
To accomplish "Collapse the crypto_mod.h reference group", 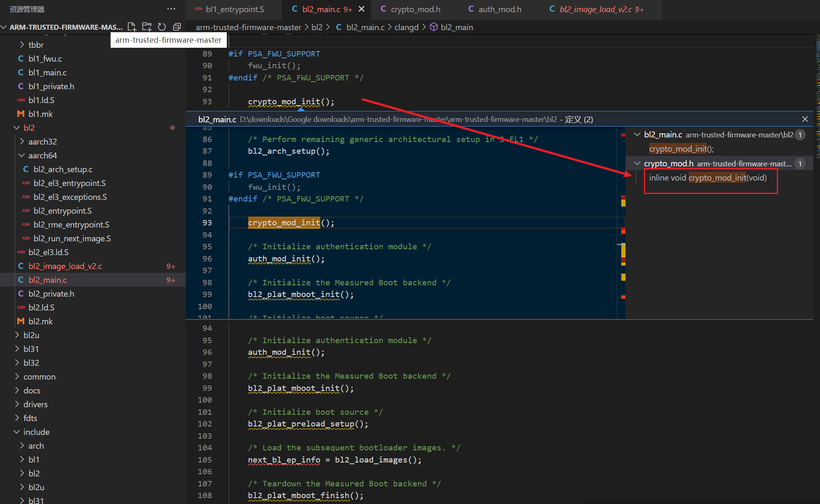I will pyautogui.click(x=637, y=163).
